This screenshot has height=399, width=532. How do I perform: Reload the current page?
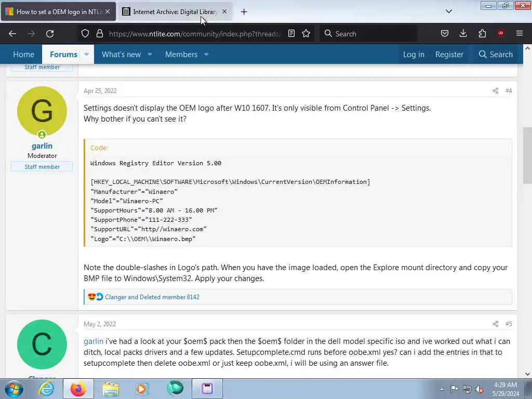pyautogui.click(x=50, y=34)
